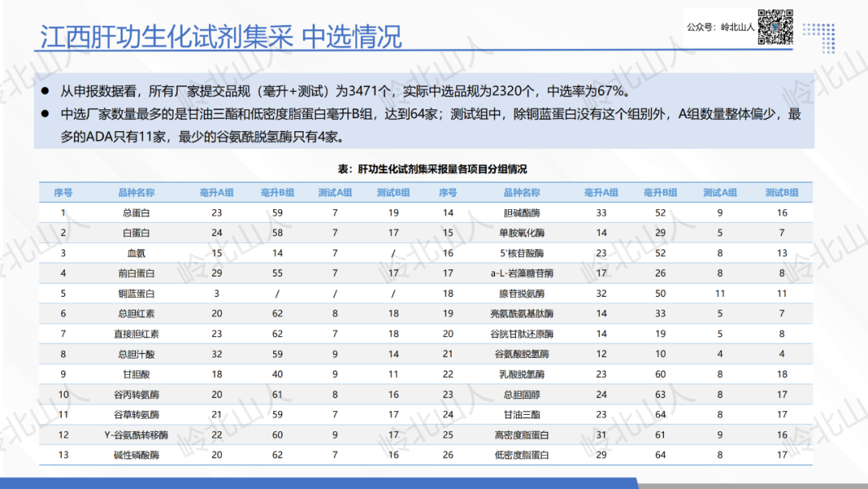Click the cell 乳酸脱氢酶
Screen dimensions: 868x489
pyautogui.click(x=522, y=374)
